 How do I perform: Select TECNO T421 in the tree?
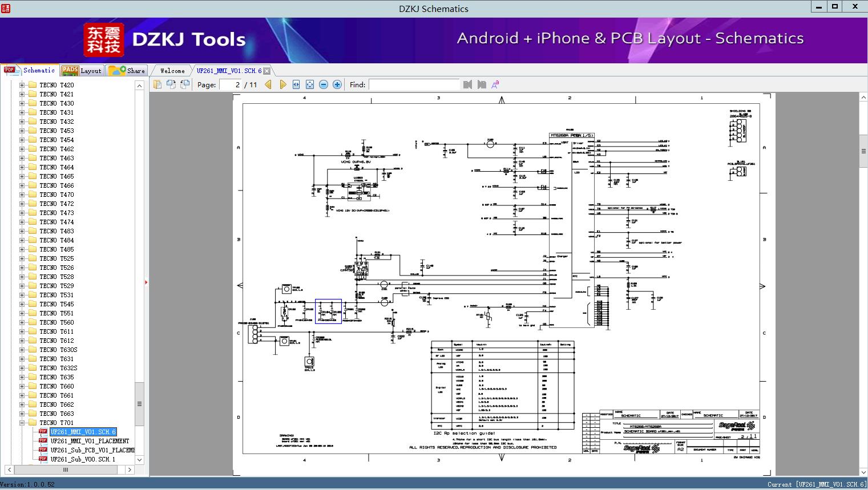56,94
